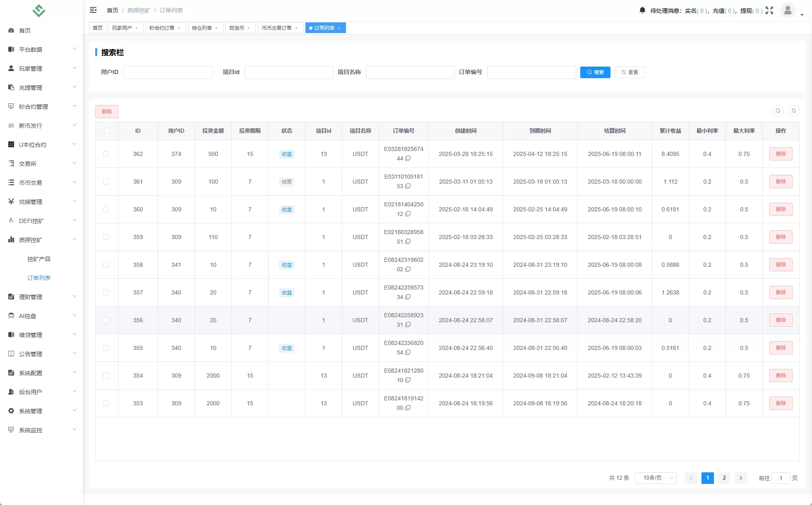Click the blue 搜索 button
This screenshot has height=505, width=812.
click(595, 72)
